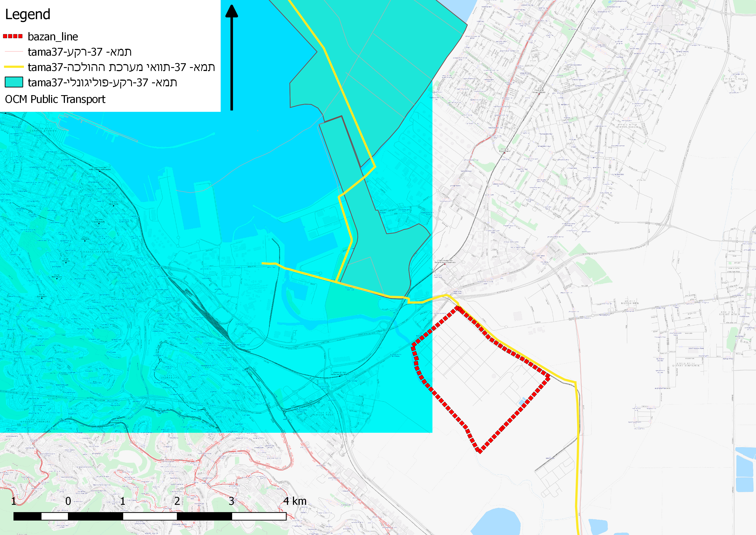Screen dimensions: 756x535
Task: Click the NAVEH HEN map label
Action: 629,303
